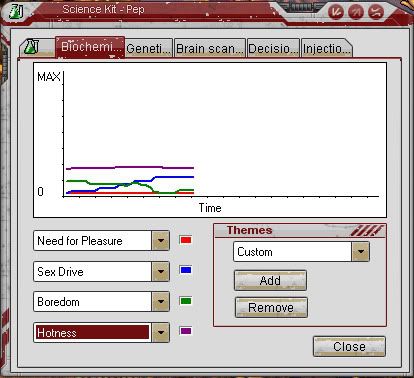Select the Decisions tab
The image size is (414, 378).
coord(273,49)
